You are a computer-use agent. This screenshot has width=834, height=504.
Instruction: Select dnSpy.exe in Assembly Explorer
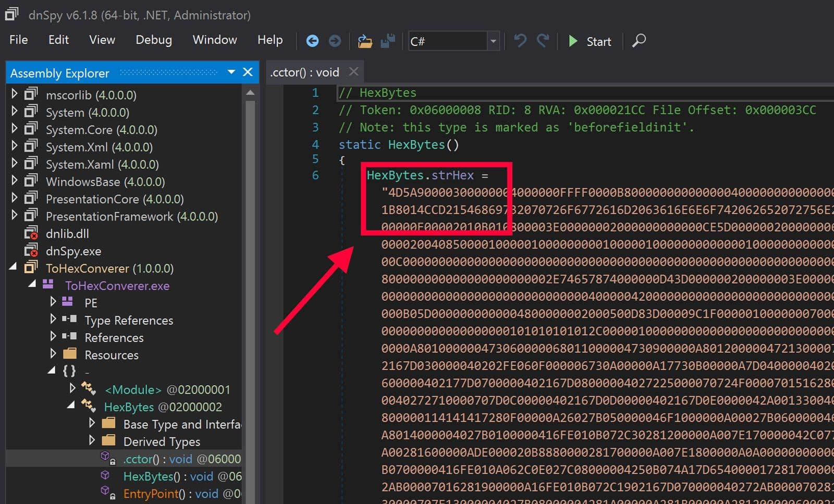(x=73, y=251)
